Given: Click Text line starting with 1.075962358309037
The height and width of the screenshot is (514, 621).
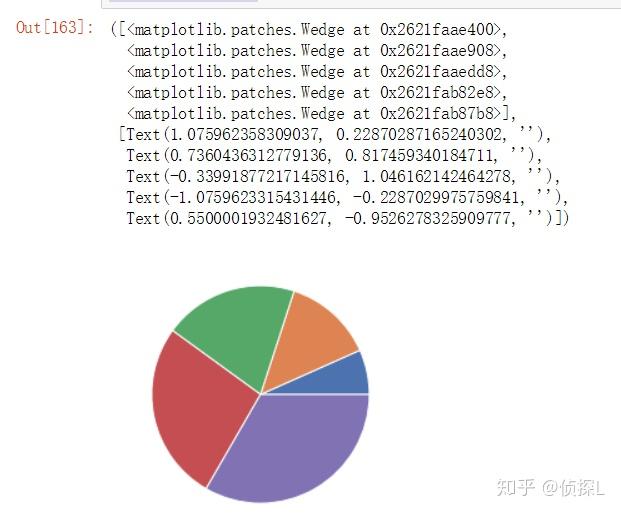Looking at the screenshot, I should coord(335,135).
